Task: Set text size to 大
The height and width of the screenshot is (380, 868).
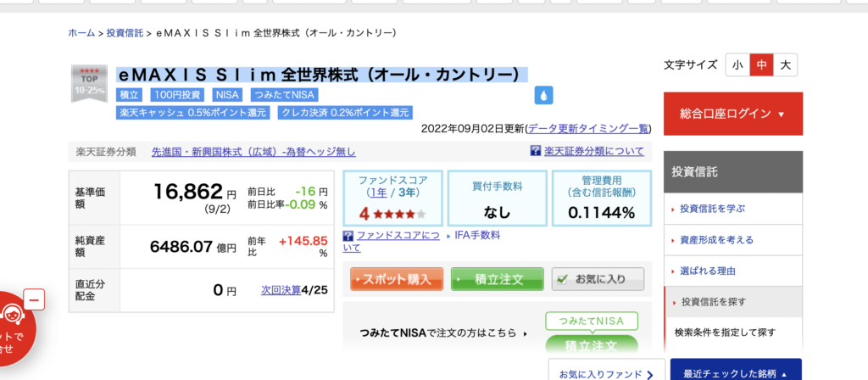Action: [786, 65]
